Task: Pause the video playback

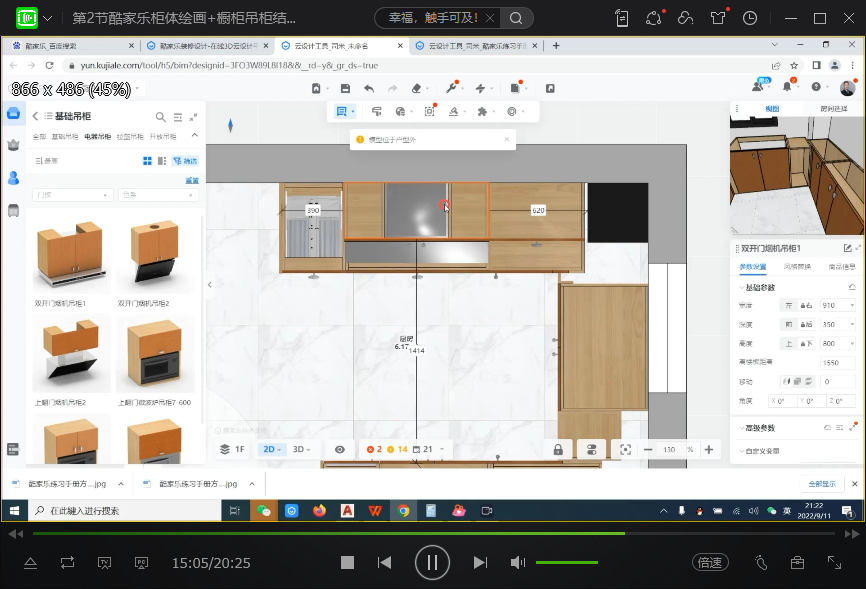Action: [432, 562]
